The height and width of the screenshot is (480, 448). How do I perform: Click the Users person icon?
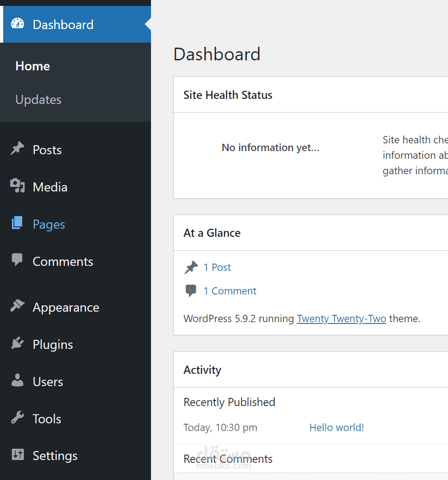pos(17,380)
